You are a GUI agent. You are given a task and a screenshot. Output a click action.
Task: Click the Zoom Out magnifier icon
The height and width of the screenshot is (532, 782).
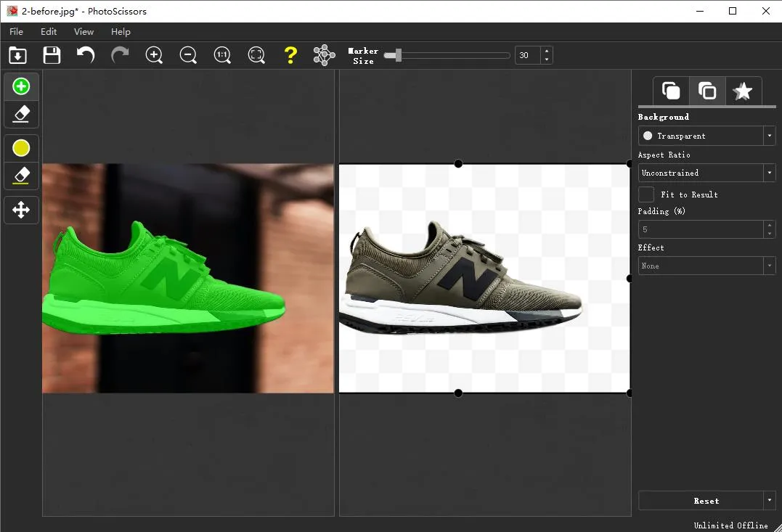[x=188, y=55]
